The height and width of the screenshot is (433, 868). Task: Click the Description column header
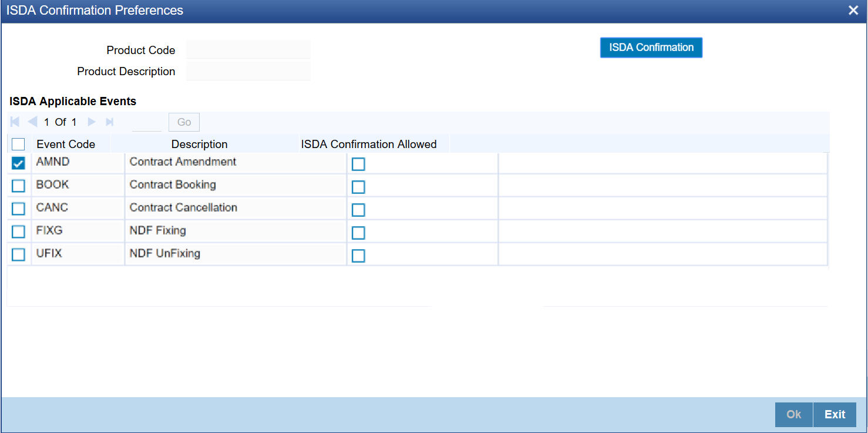[x=200, y=144]
